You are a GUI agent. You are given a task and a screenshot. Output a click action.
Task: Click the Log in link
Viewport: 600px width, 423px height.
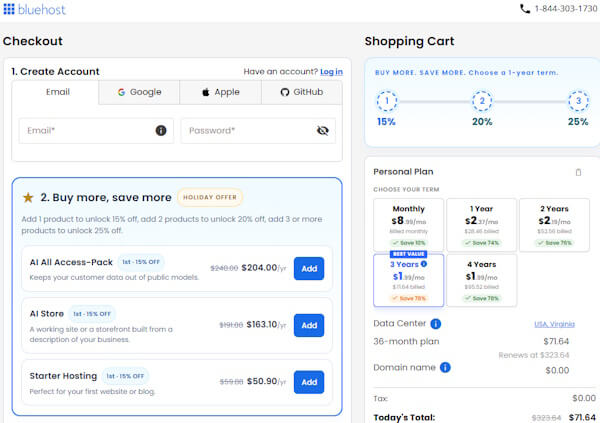click(331, 72)
